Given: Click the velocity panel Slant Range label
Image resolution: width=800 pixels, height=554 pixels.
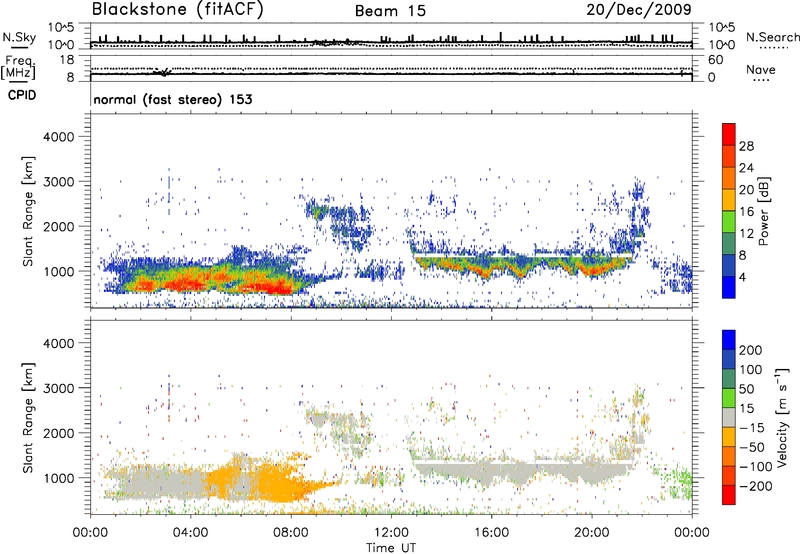Looking at the screenshot, I should tap(28, 418).
